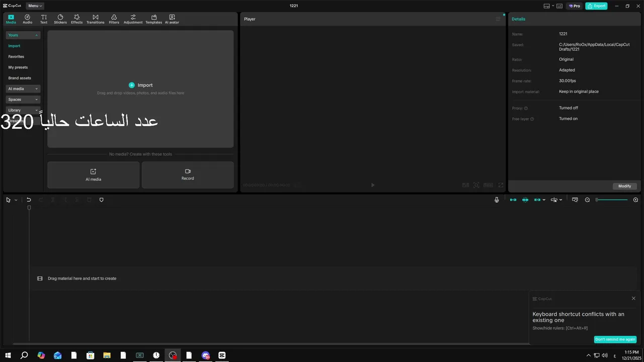Click the Player fullscreen icon

click(501, 185)
